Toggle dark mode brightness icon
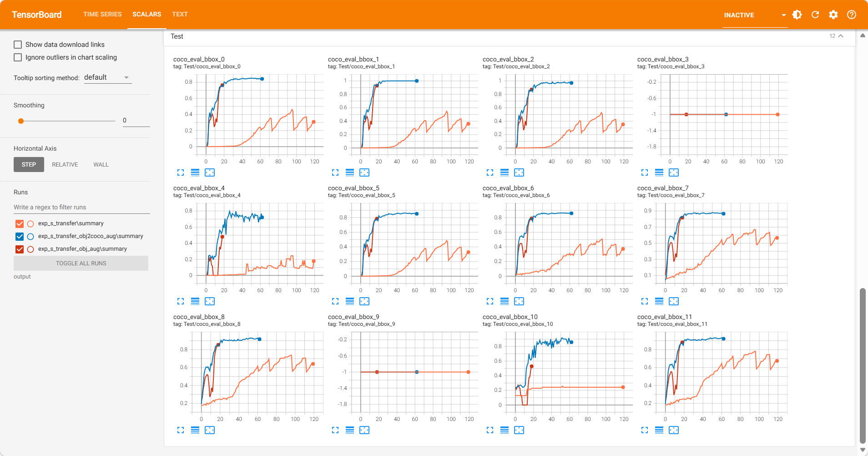This screenshot has width=868, height=456. [797, 15]
